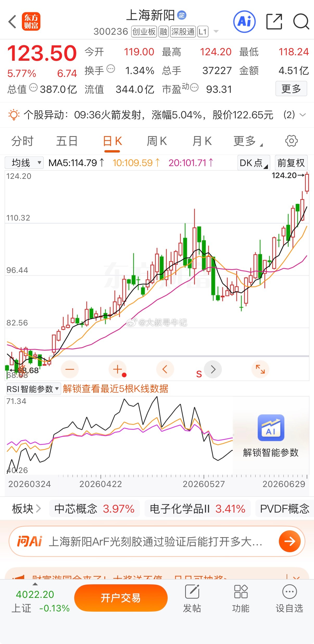Click the MA5:114.79 value
The height and width of the screenshot is (644, 314).
76,163
